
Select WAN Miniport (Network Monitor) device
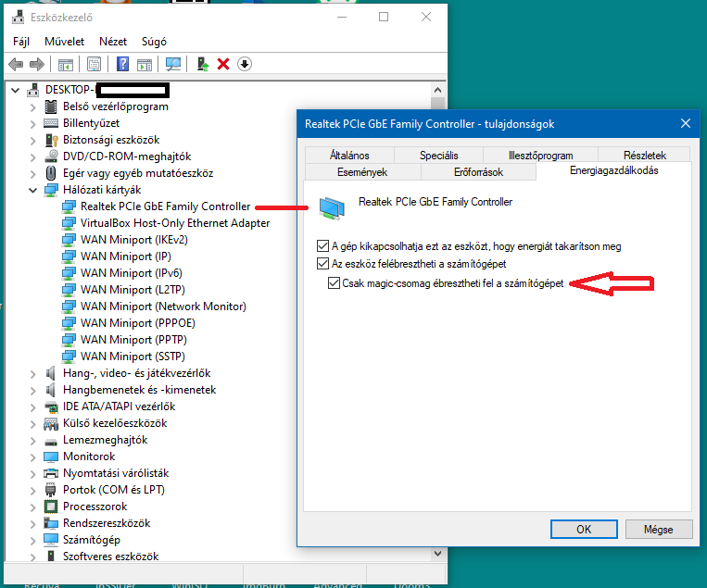coord(163,307)
